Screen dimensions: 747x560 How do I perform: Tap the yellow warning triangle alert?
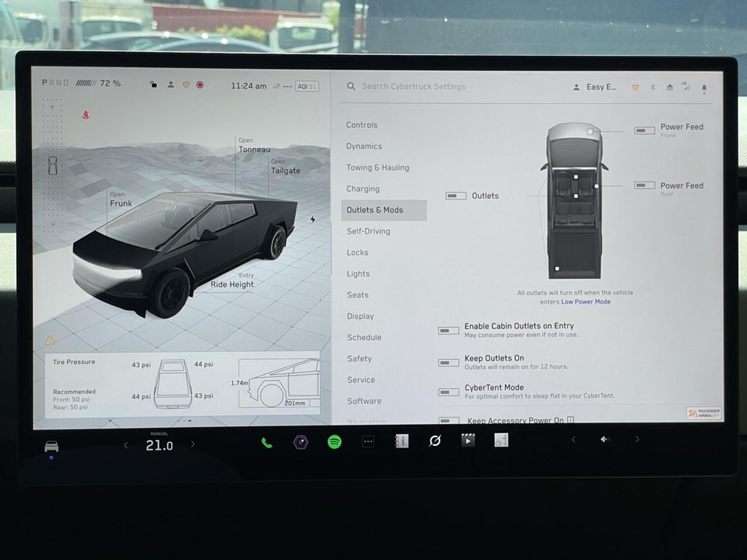[x=50, y=340]
